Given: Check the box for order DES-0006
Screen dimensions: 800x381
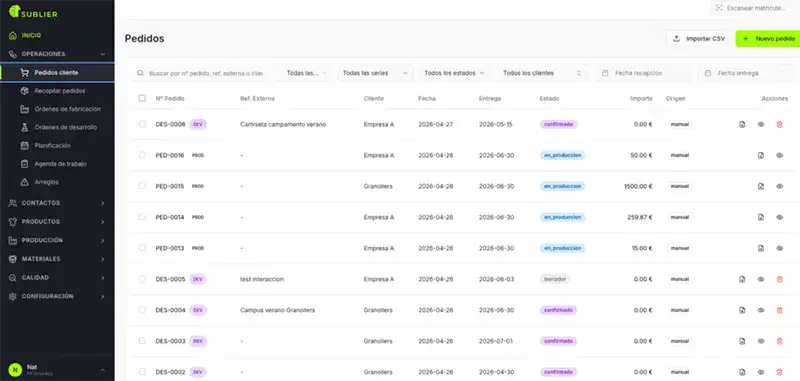Looking at the screenshot, I should tap(142, 124).
